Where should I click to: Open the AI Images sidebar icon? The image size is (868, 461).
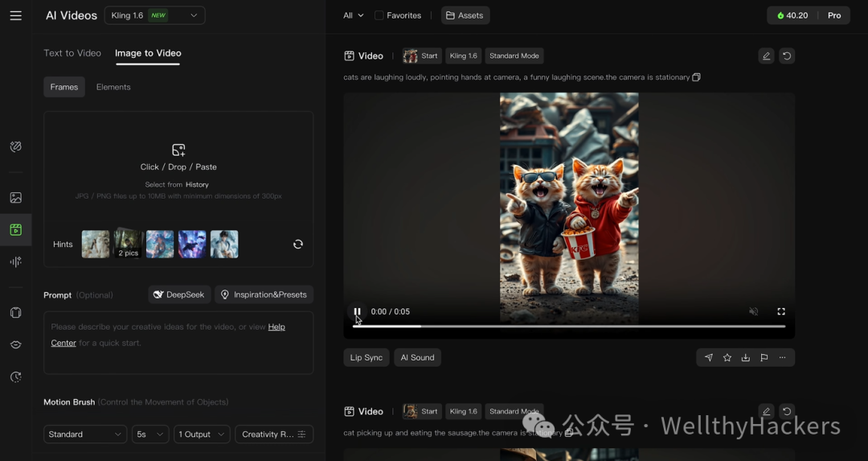(x=15, y=197)
